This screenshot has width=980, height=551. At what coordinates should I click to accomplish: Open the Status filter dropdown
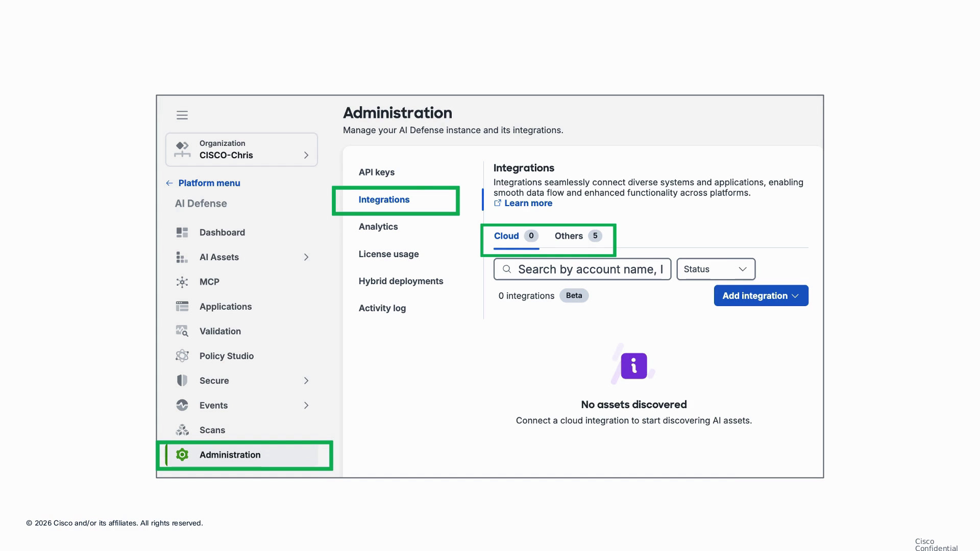tap(716, 269)
